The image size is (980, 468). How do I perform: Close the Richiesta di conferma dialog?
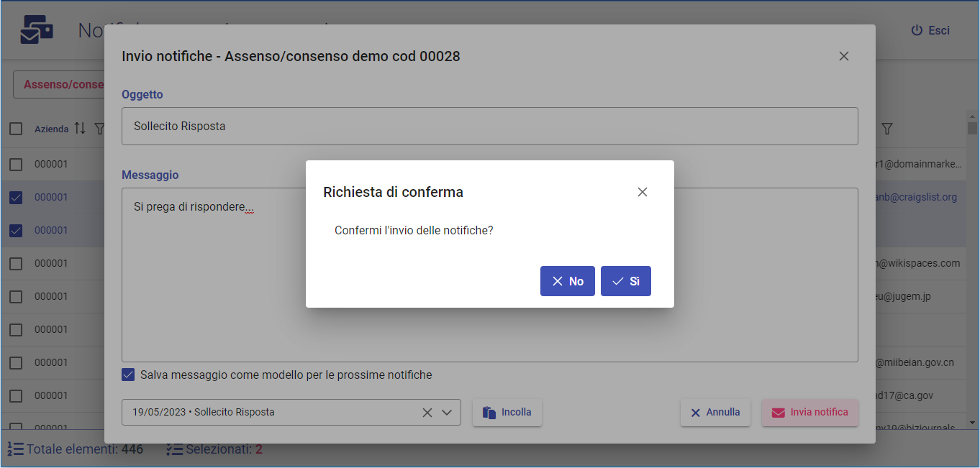643,192
